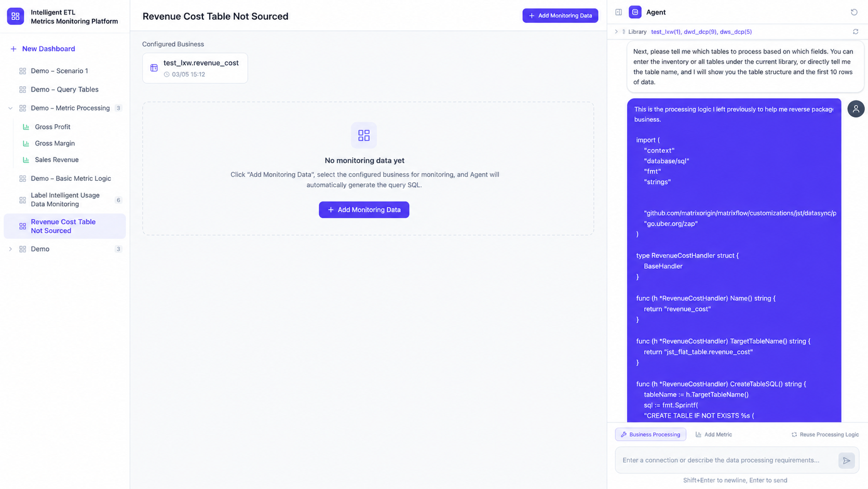The height and width of the screenshot is (489, 868).
Task: Expand the Demo dashboard group
Action: click(10, 249)
